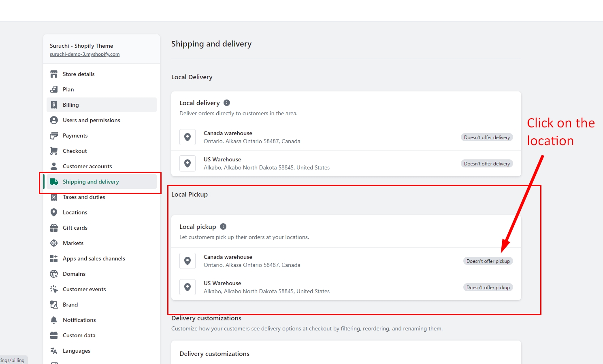Open Apps and sales channels
The image size is (603, 364).
point(94,258)
